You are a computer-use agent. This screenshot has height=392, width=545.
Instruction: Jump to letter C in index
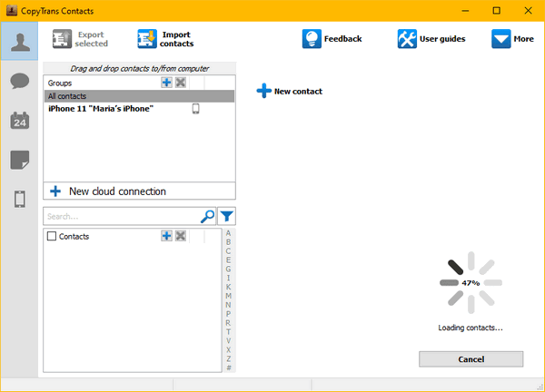[x=228, y=251]
